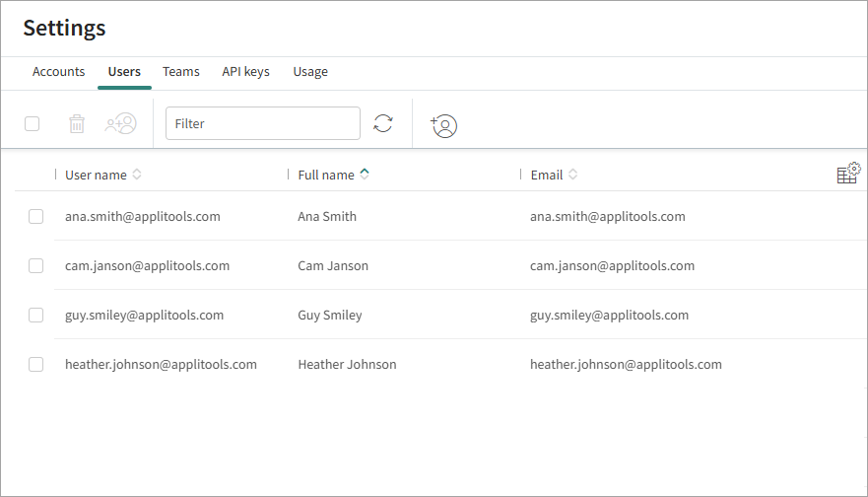Sort the list by Email column arrows
The image size is (868, 497).
572,175
